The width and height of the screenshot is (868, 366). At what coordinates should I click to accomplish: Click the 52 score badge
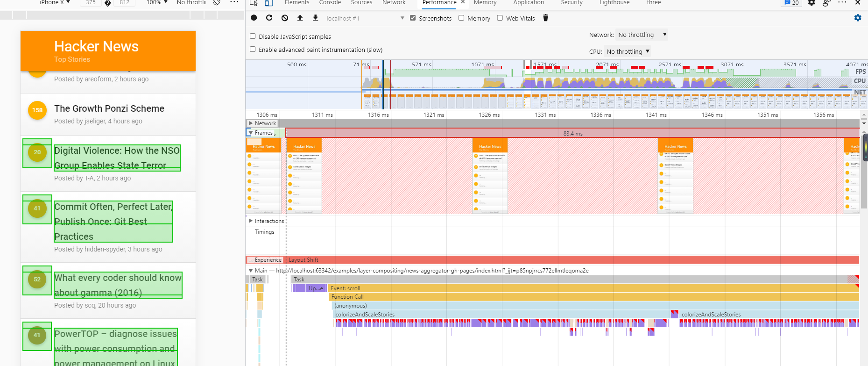click(x=37, y=280)
